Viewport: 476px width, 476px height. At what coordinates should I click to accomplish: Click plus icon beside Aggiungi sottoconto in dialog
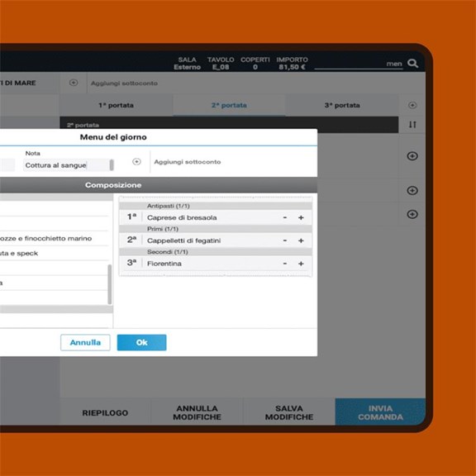[x=136, y=162]
